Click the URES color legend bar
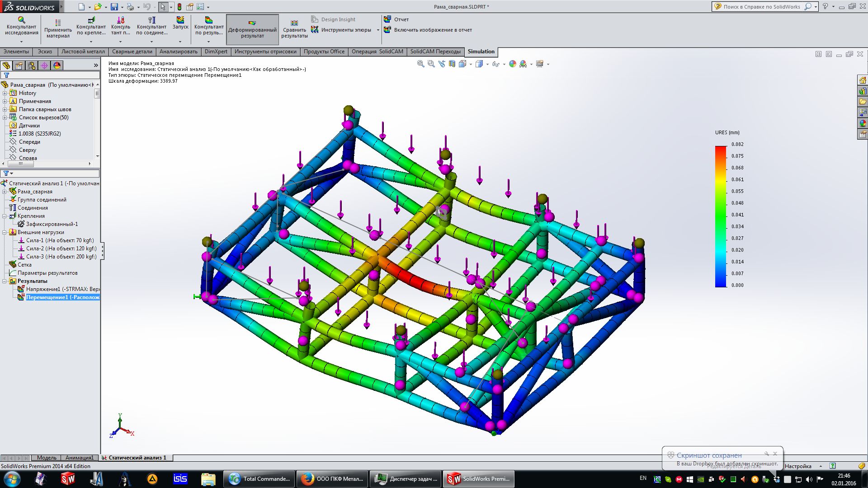The width and height of the screenshot is (868, 488). pos(720,216)
